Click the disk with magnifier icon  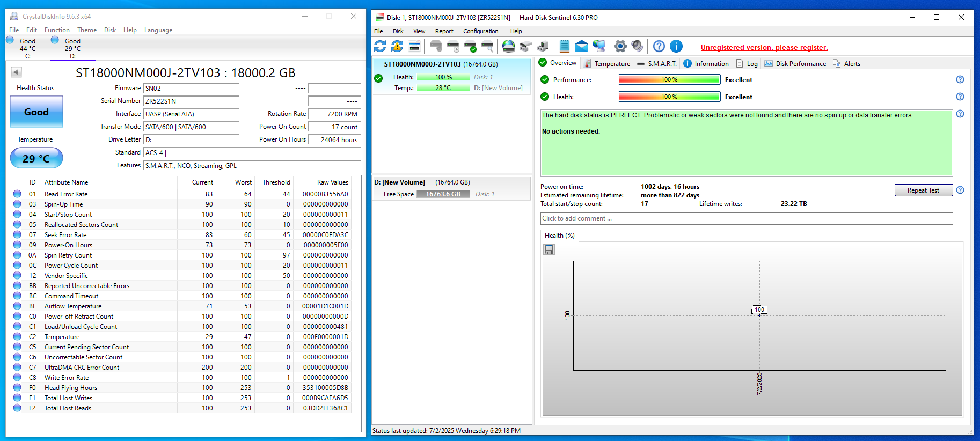pos(487,46)
